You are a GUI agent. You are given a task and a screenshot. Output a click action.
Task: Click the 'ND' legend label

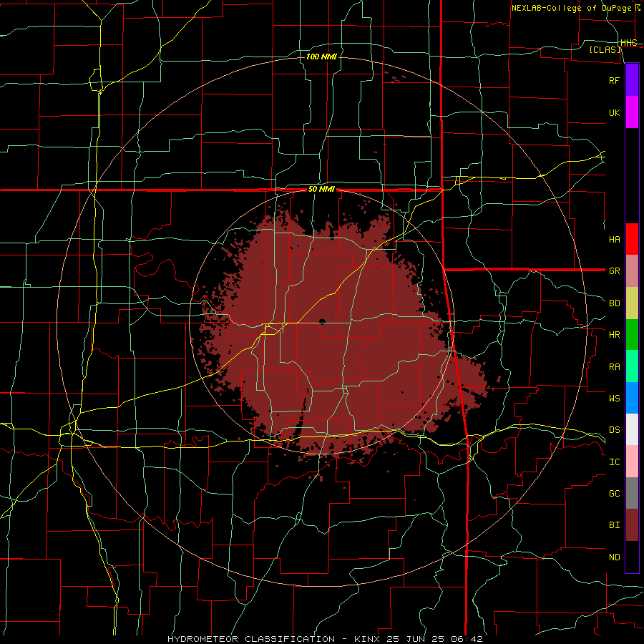click(x=614, y=557)
